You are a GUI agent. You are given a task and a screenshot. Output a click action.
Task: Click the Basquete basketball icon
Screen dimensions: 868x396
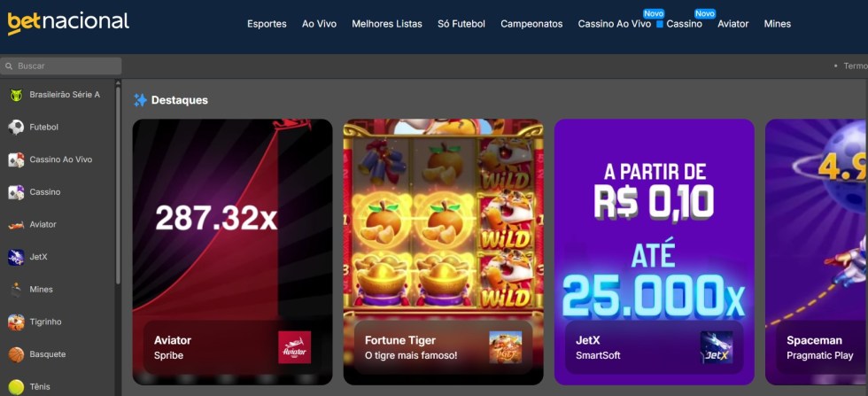coord(16,354)
